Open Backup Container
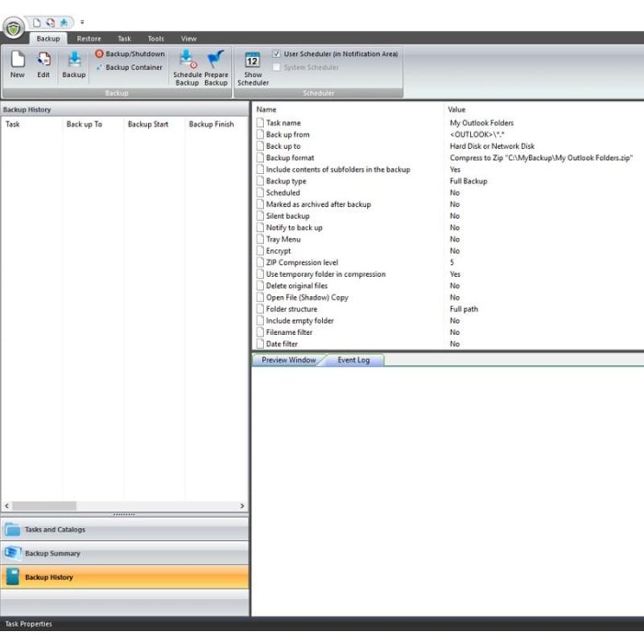This screenshot has width=644, height=644. pos(129,67)
